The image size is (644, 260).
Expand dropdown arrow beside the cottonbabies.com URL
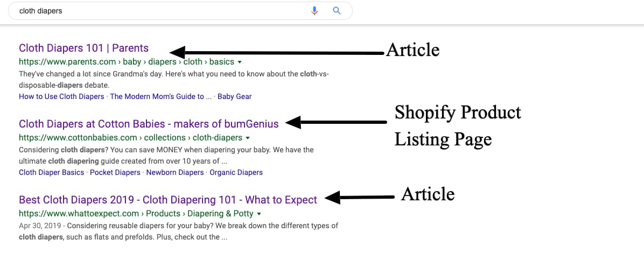pos(247,138)
